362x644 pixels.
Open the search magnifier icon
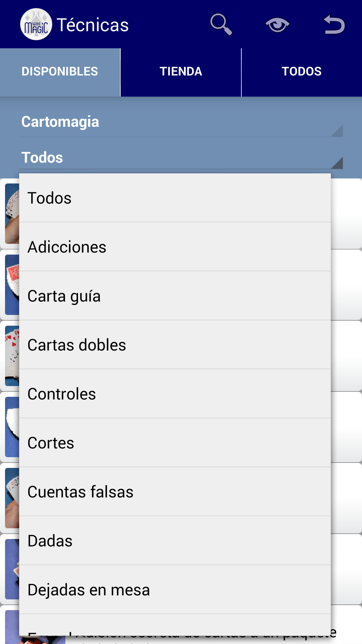(x=221, y=24)
